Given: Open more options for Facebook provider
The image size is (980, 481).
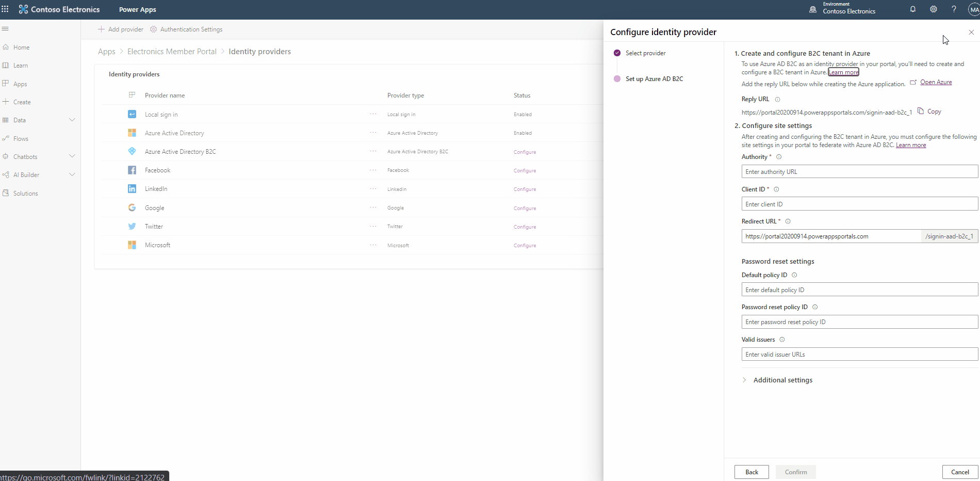Looking at the screenshot, I should 373,170.
